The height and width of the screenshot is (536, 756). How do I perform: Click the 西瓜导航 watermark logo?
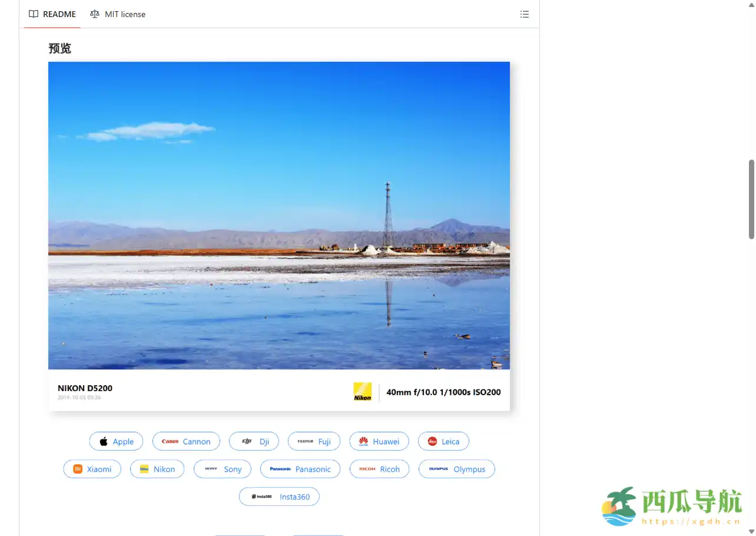pos(672,506)
